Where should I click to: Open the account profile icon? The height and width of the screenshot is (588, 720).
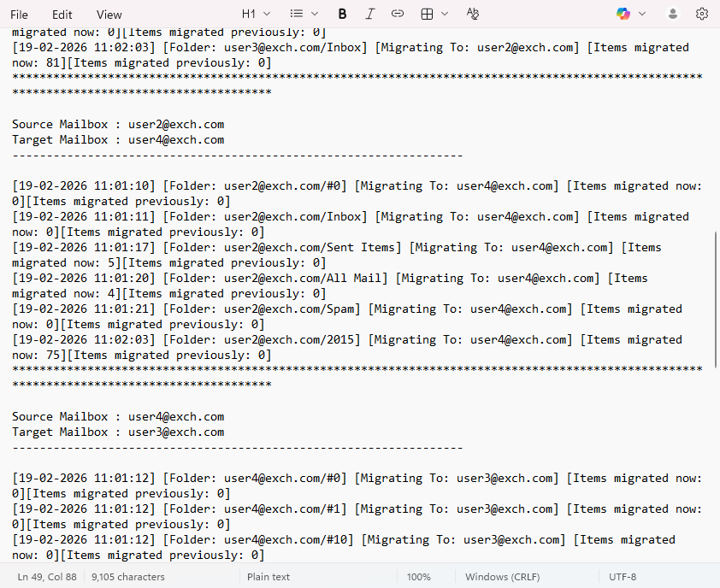point(673,14)
